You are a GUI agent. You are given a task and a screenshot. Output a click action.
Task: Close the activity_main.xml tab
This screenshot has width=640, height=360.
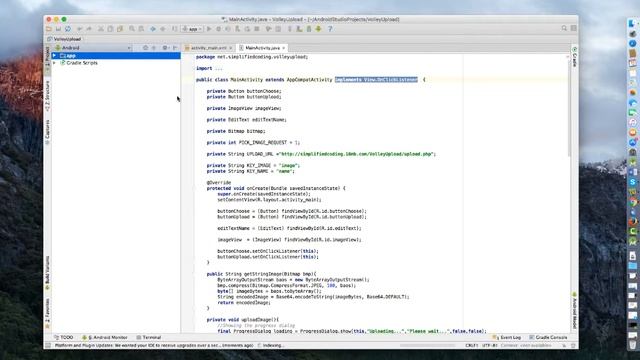[x=231, y=48]
